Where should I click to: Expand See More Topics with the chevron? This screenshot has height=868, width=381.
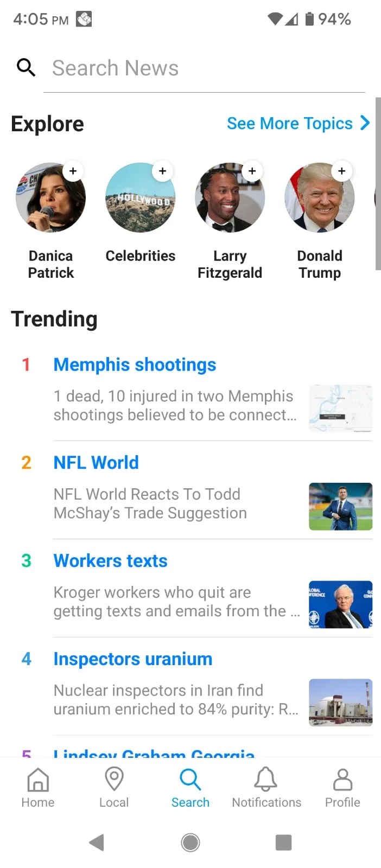click(364, 123)
